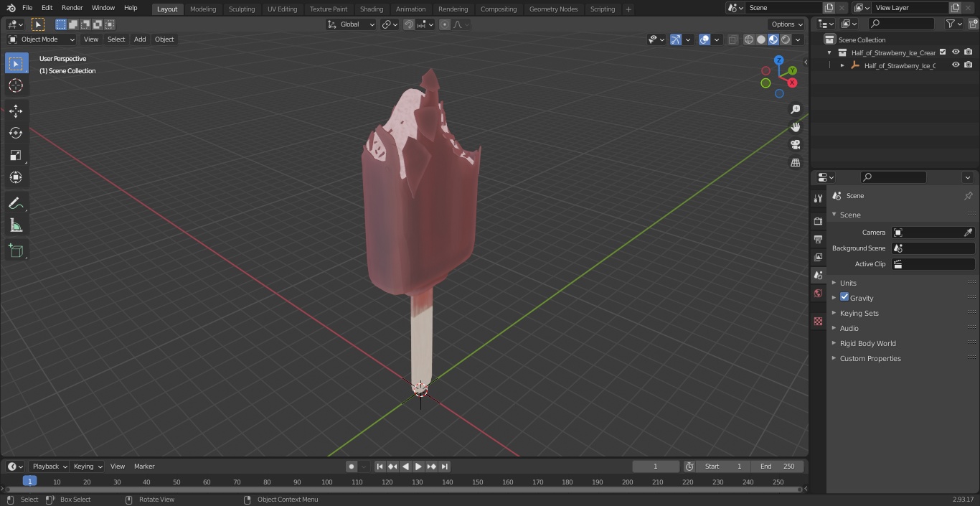Jump to next keyframe
Viewport: 980px width, 506px height.
point(431,467)
